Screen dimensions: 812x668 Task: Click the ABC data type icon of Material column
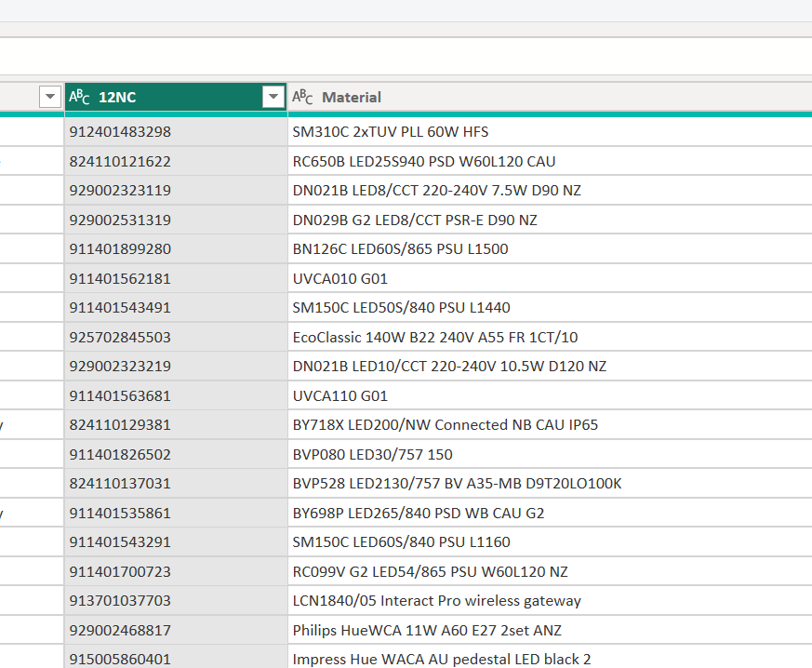302,97
